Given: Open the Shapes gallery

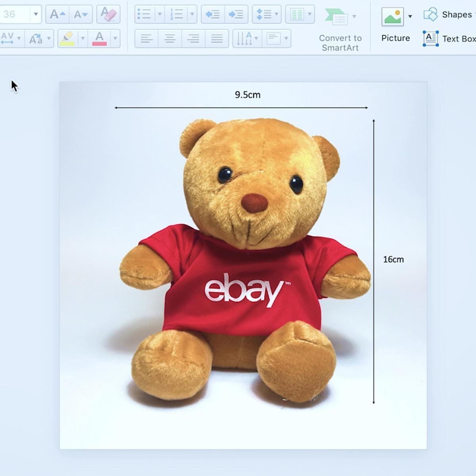Looking at the screenshot, I should point(449,15).
